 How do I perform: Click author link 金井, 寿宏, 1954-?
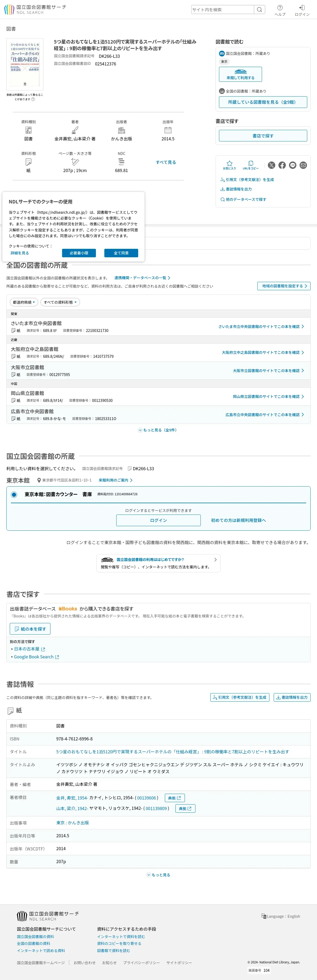click(72, 798)
